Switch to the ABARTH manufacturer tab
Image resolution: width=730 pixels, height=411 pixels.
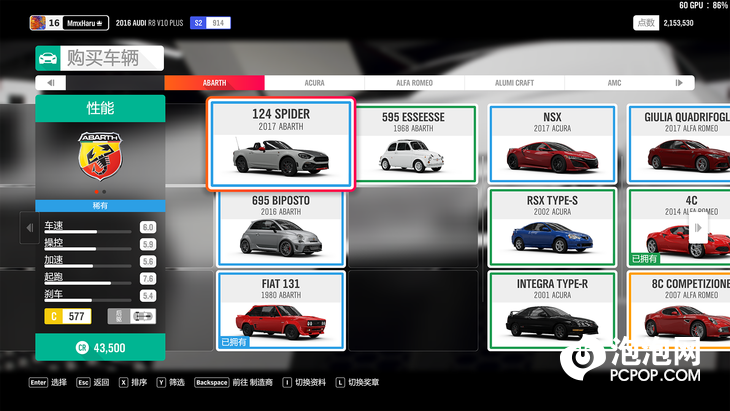tap(214, 83)
